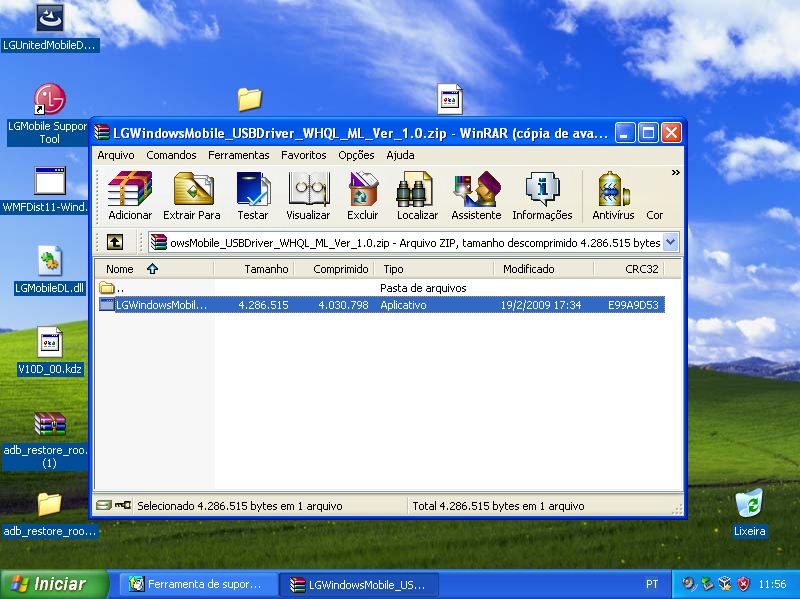Screen dimensions: 800x599
Task: Click the first system tray icon
Action: [689, 584]
